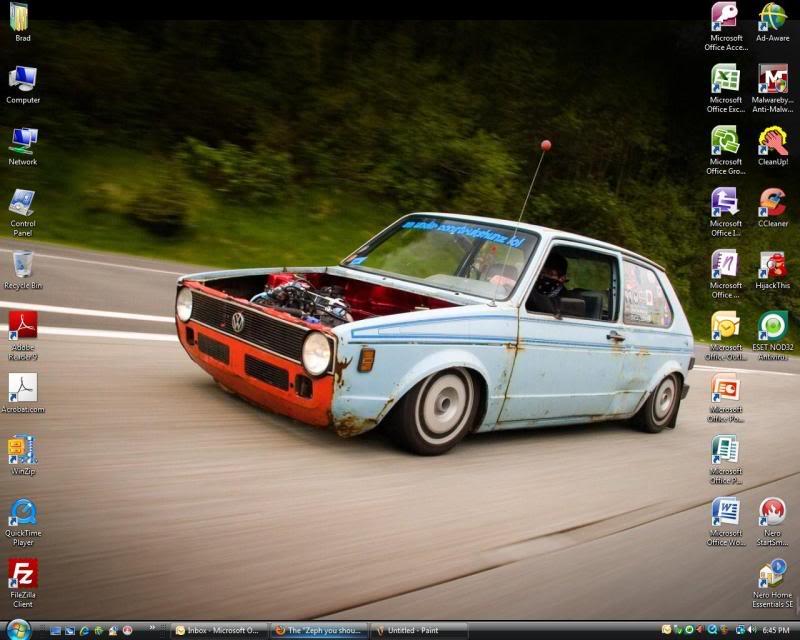The height and width of the screenshot is (640, 800).
Task: Select the Network desktop icon
Action: pyautogui.click(x=23, y=146)
